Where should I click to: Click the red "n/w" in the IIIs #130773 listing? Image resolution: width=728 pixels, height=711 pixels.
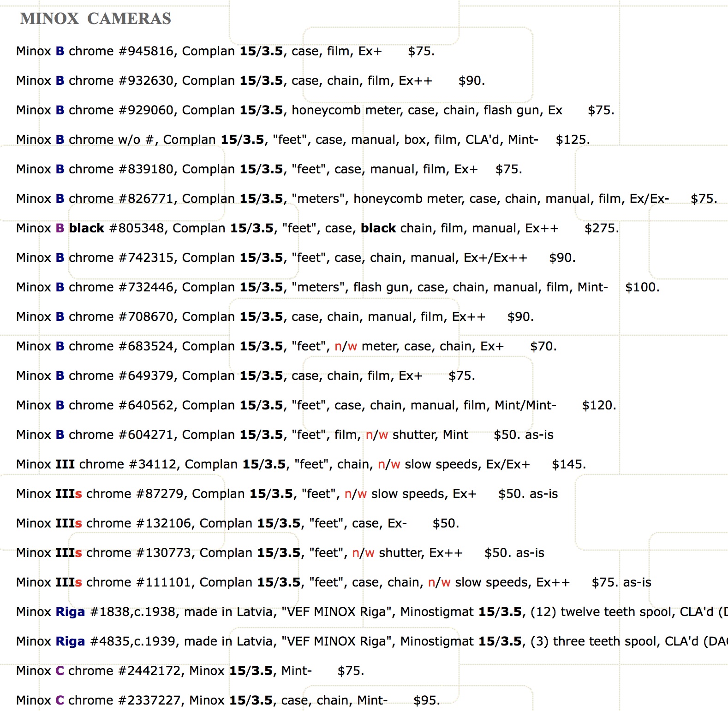pos(363,553)
